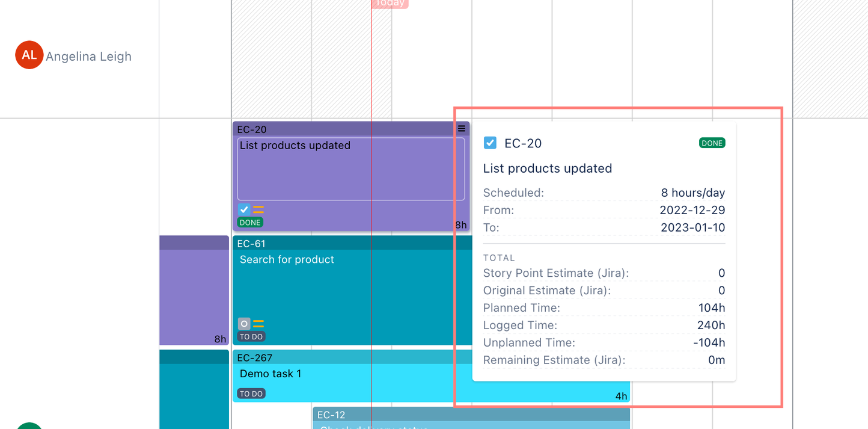Click the task type icon on EC-20 card
This screenshot has width=868, height=429.
click(244, 209)
